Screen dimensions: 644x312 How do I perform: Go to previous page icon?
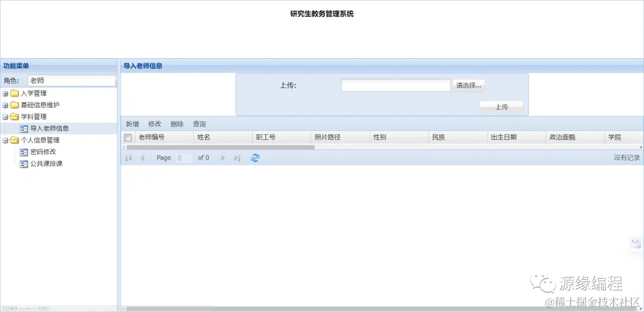[142, 158]
